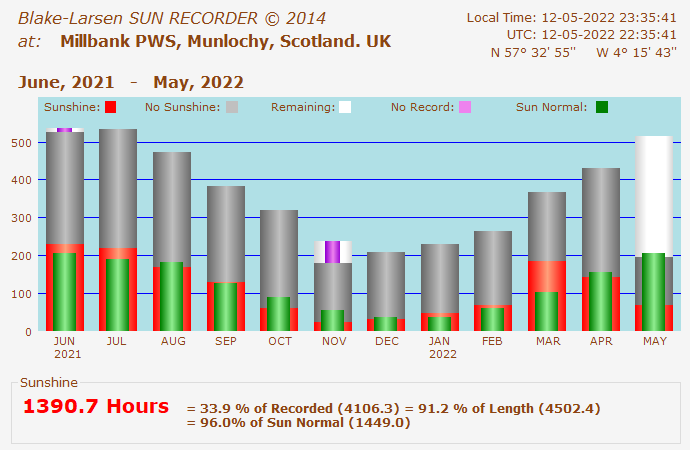Click the UTC time readout
This screenshot has height=450, width=690.
[591, 35]
